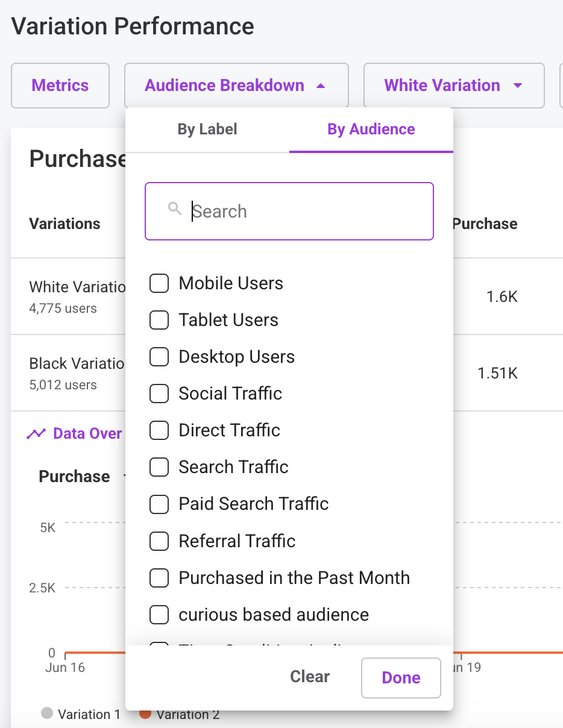Switch to the By Label tab
This screenshot has height=728, width=563.
(207, 129)
